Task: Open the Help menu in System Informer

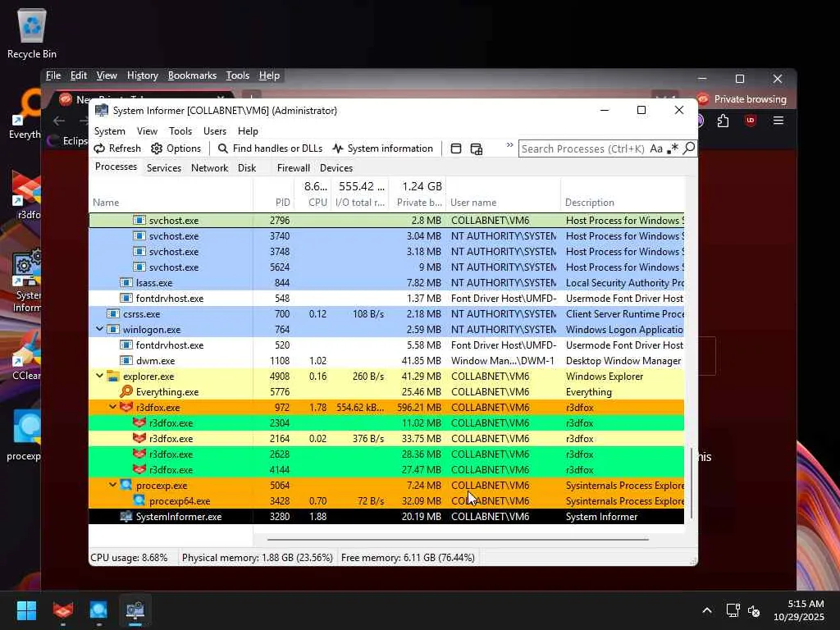Action: [x=248, y=131]
